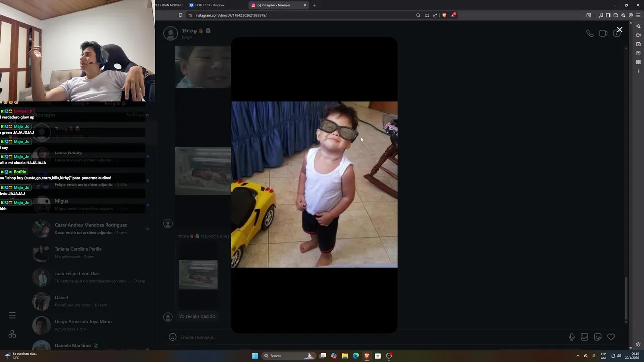
Task: Start an audio call with the phone icon
Action: tap(590, 33)
